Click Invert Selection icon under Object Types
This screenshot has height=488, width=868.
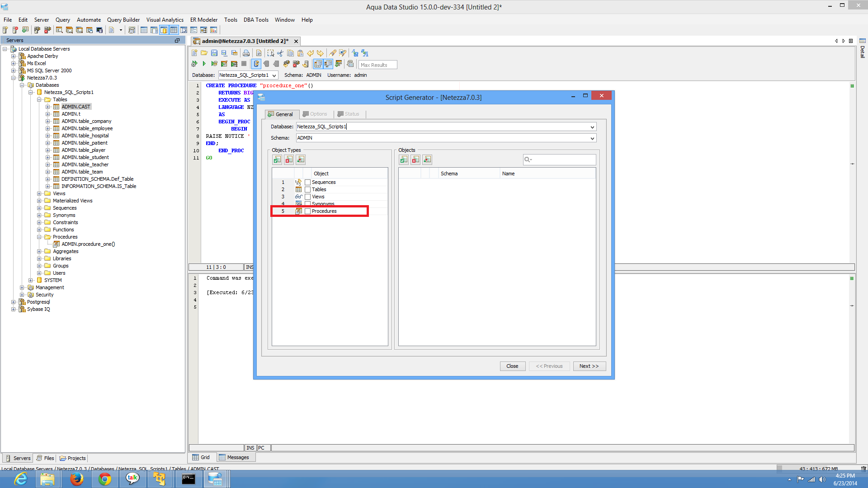[301, 160]
